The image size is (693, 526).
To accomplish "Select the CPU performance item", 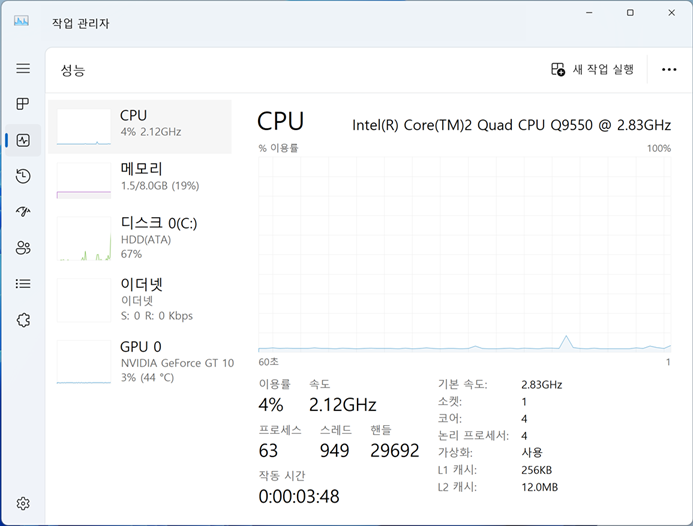I will pyautogui.click(x=143, y=124).
